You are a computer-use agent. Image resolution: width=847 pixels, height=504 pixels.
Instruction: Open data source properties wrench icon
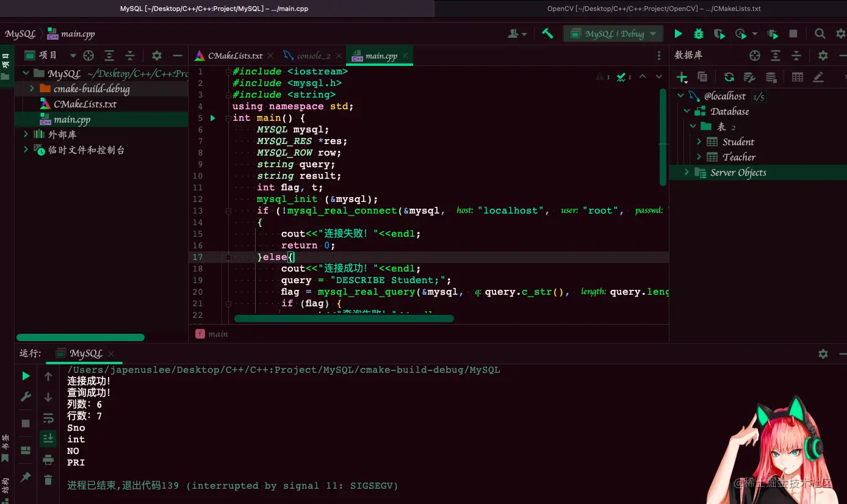[749, 77]
